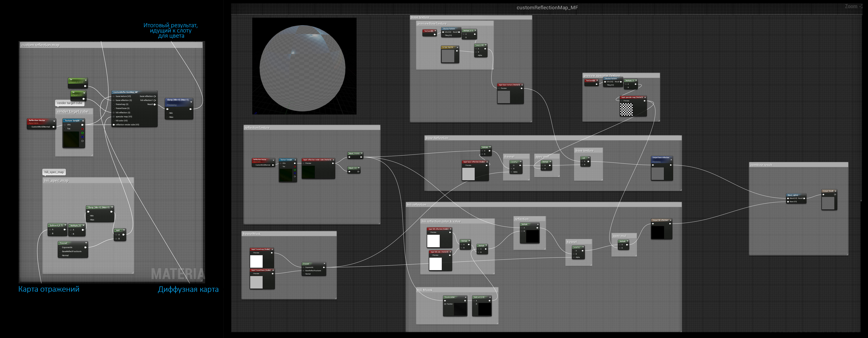Select the Input specular map node
The height and width of the screenshot is (338, 868).
pyautogui.click(x=633, y=106)
